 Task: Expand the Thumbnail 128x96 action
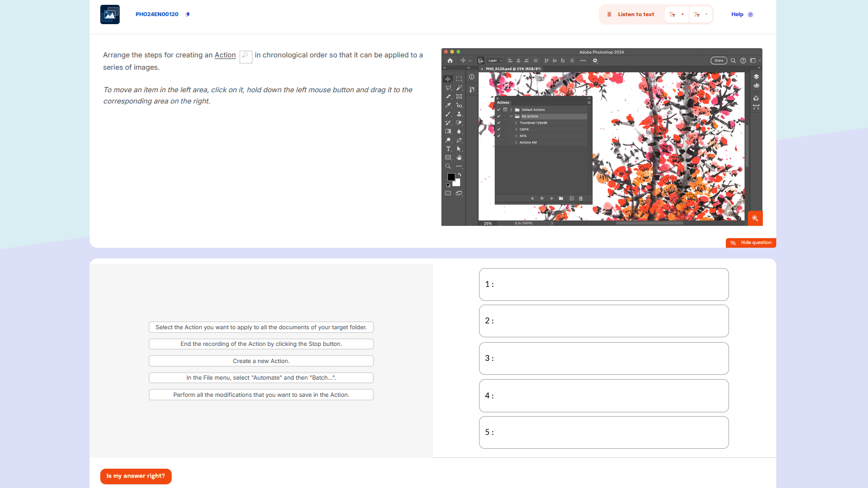(x=516, y=123)
